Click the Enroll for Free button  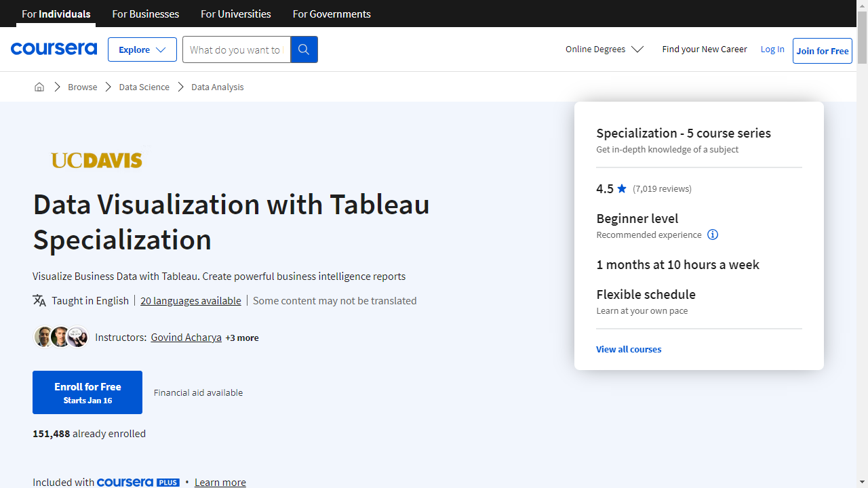(87, 392)
